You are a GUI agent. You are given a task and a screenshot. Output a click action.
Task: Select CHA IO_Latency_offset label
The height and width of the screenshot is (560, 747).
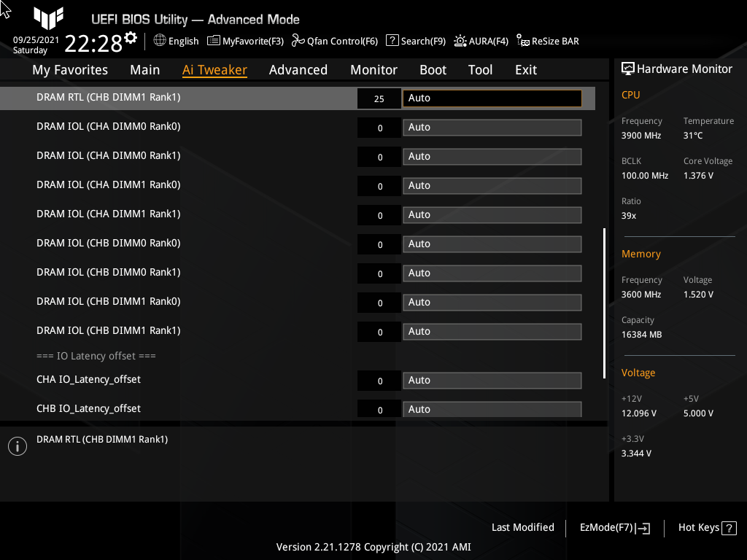tap(88, 379)
